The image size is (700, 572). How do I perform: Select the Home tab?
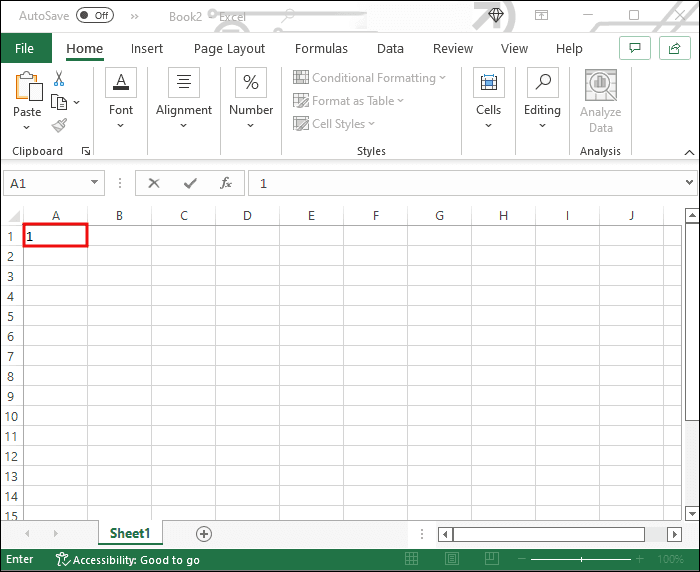(x=85, y=48)
